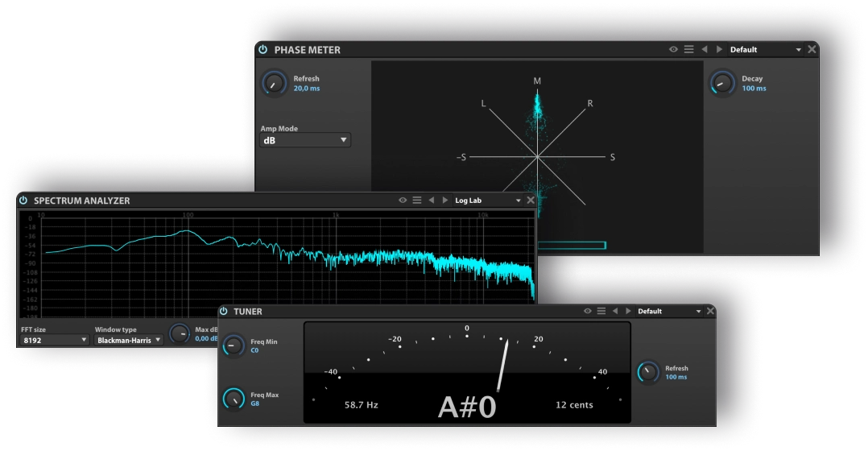Open the Tuner preset list menu icon
This screenshot has width=868, height=451.
click(x=601, y=312)
